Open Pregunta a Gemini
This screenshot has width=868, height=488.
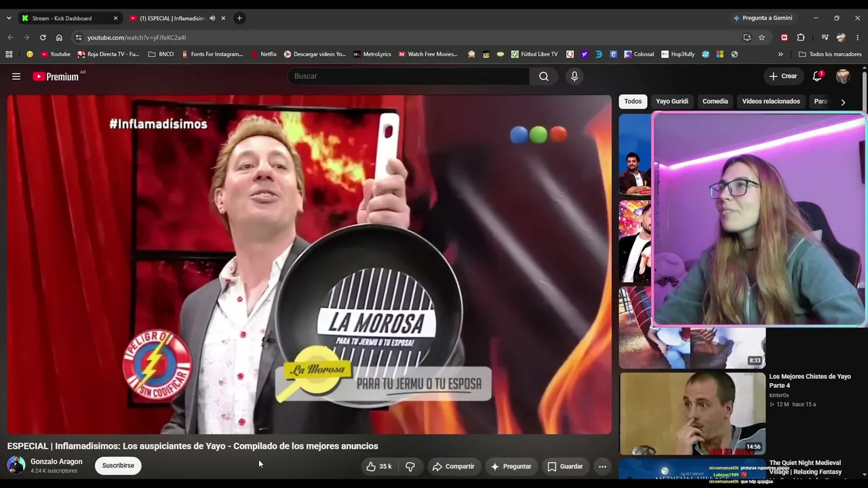[762, 18]
